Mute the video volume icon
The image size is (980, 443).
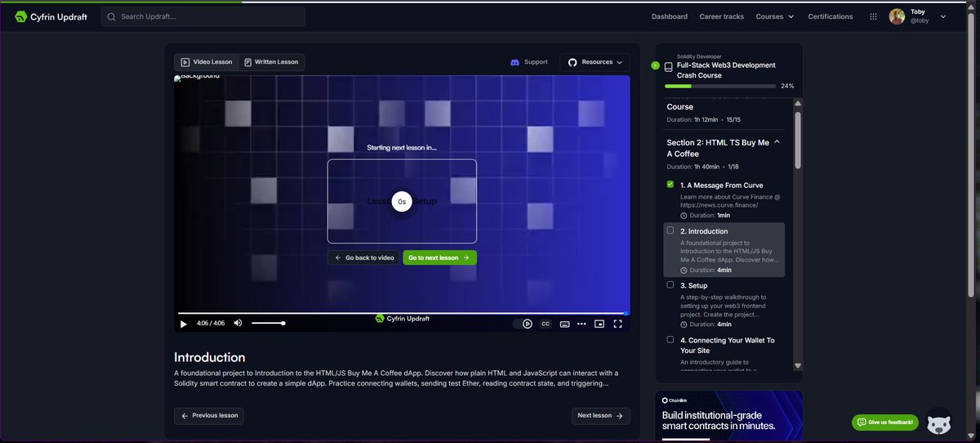click(238, 323)
